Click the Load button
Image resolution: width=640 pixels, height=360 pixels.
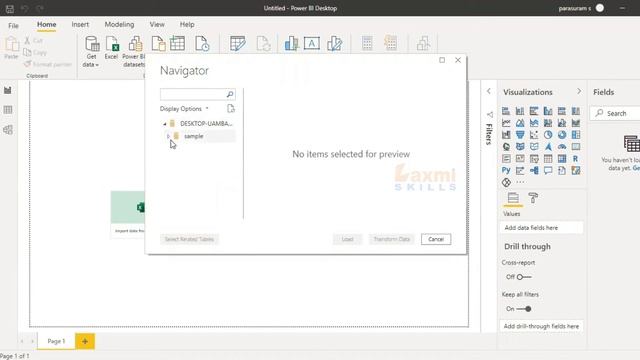click(x=347, y=239)
